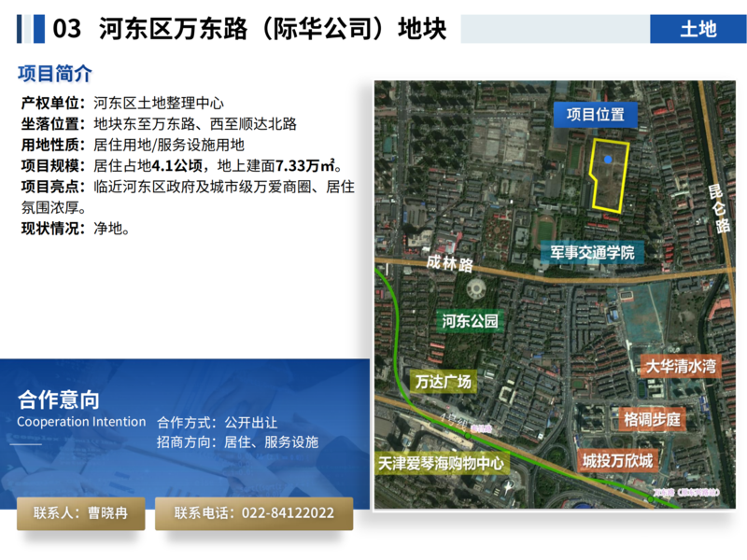Viewport: 747px width, 560px height.
Task: Click the blue stripe title icon
Action: point(31,29)
